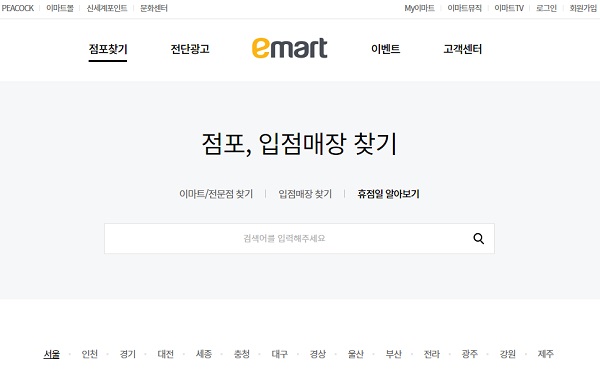Click the 로그인 link
This screenshot has width=600, height=370.
point(546,8)
